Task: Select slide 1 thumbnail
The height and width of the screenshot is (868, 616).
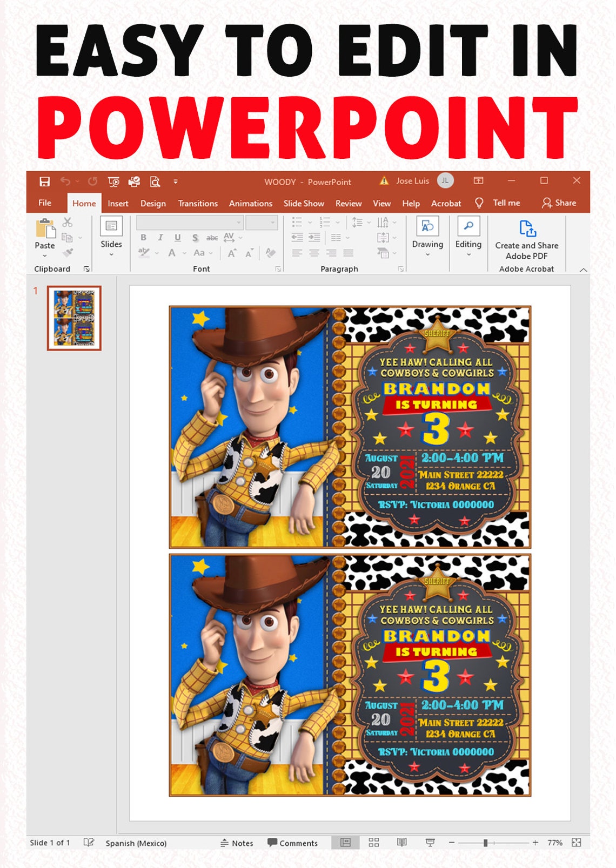Action: (74, 318)
